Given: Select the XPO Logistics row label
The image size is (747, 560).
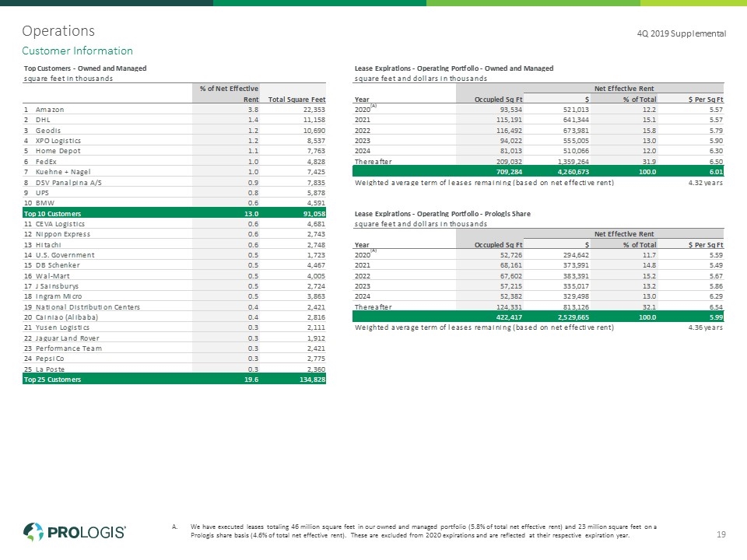Looking at the screenshot, I should [58, 141].
